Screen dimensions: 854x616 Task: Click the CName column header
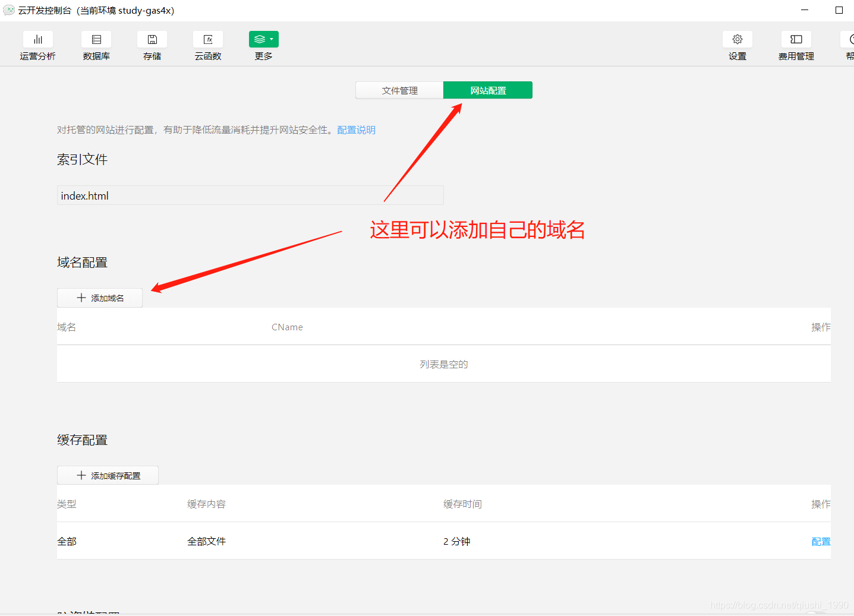click(x=287, y=327)
